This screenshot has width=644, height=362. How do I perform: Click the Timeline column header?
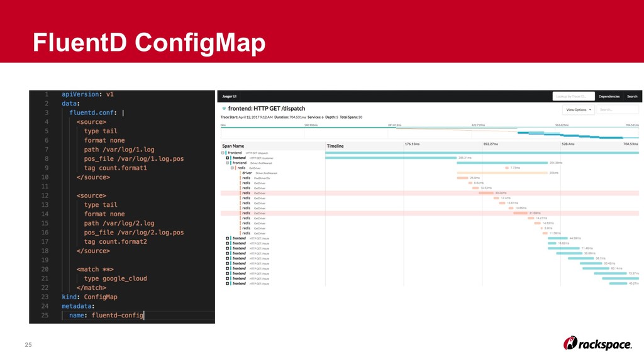click(335, 146)
